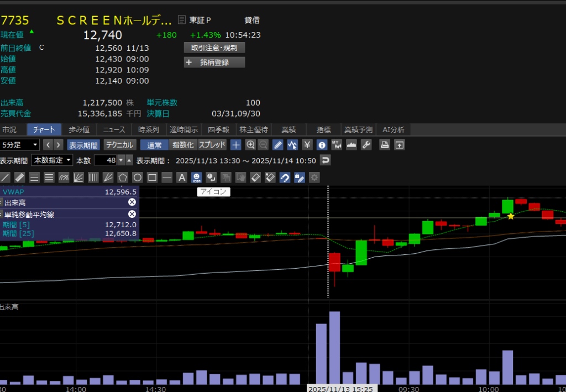
Task: Open the wrench chart settings icon
Action: coord(366,145)
